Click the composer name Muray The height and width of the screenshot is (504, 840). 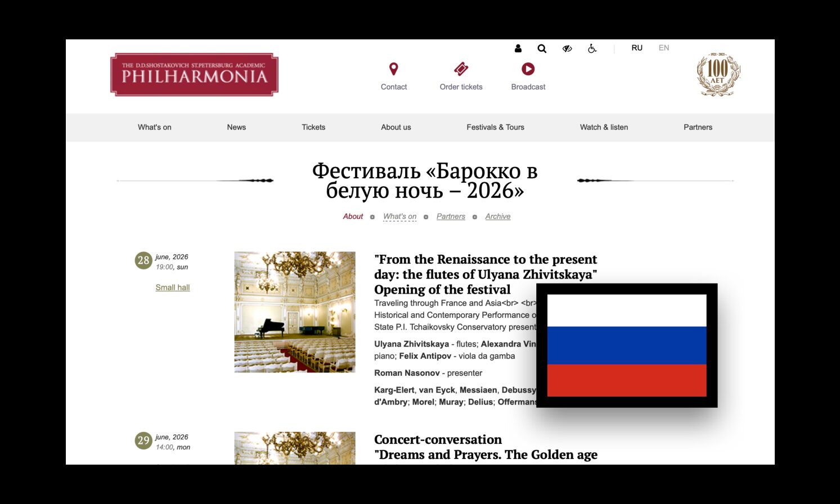pos(451,402)
